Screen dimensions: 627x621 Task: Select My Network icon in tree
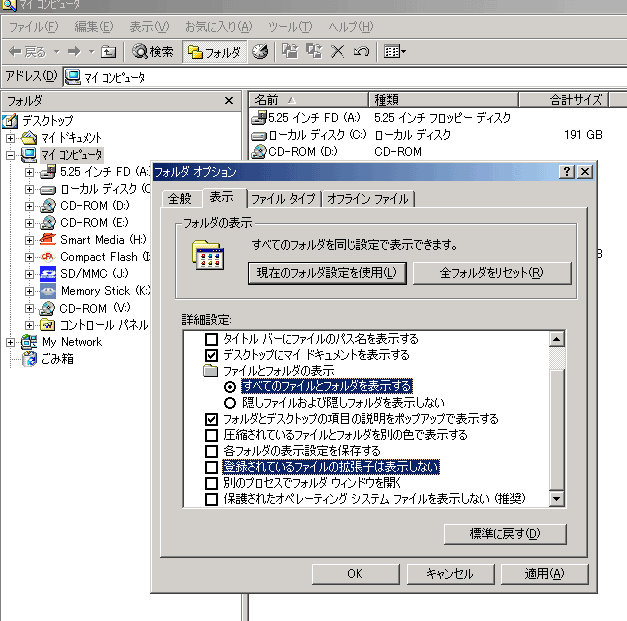(x=29, y=342)
